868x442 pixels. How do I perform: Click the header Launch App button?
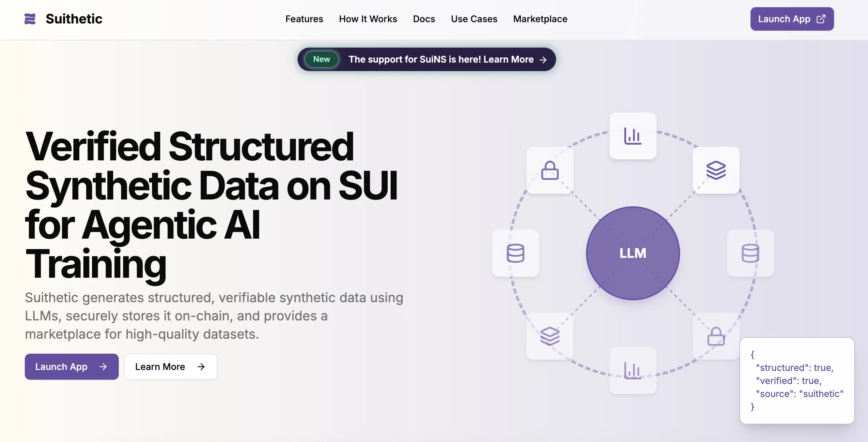tap(792, 19)
